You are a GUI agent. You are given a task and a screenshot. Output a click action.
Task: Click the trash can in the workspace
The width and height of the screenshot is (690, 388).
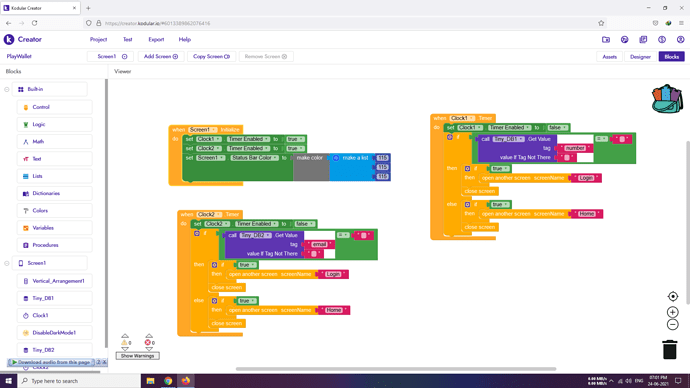pos(670,349)
